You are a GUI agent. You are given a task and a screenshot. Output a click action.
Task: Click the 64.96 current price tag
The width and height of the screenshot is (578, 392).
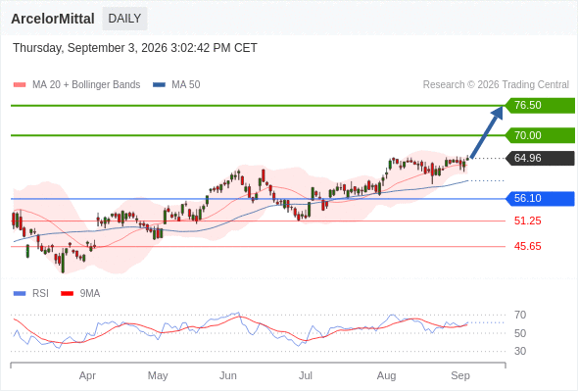click(540, 158)
